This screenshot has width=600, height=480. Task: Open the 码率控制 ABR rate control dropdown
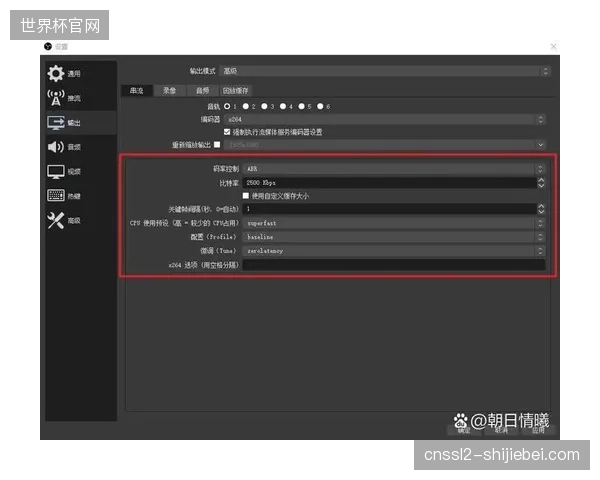pos(394,169)
